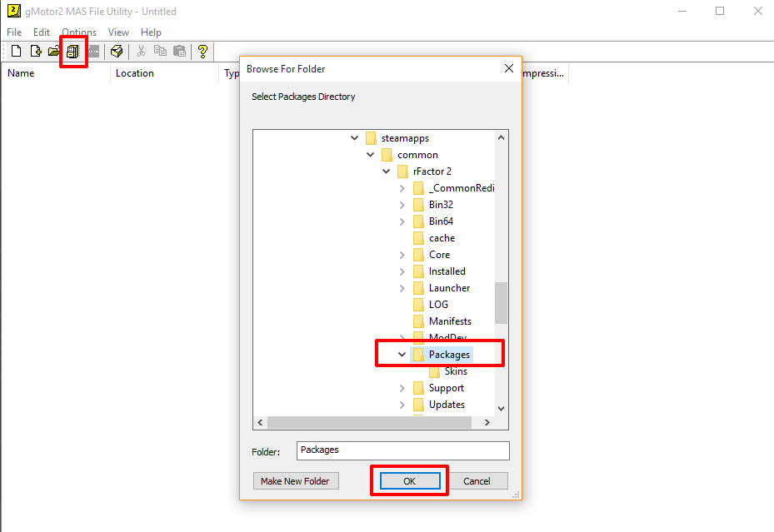Collapse the steamapps folder chevron

click(354, 138)
